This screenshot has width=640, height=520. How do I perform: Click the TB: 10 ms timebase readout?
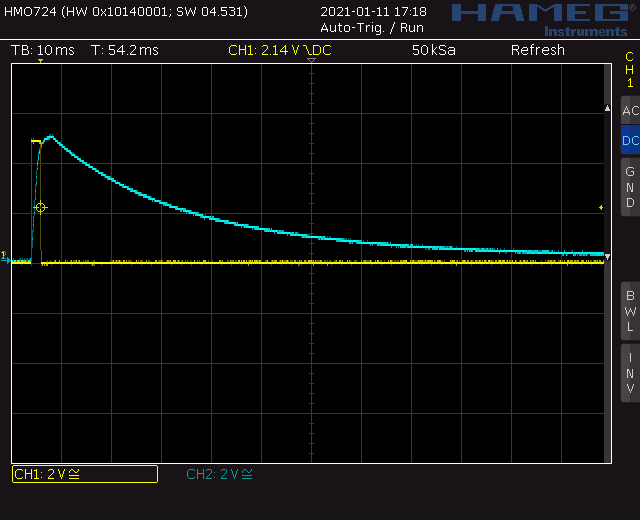[x=43, y=50]
